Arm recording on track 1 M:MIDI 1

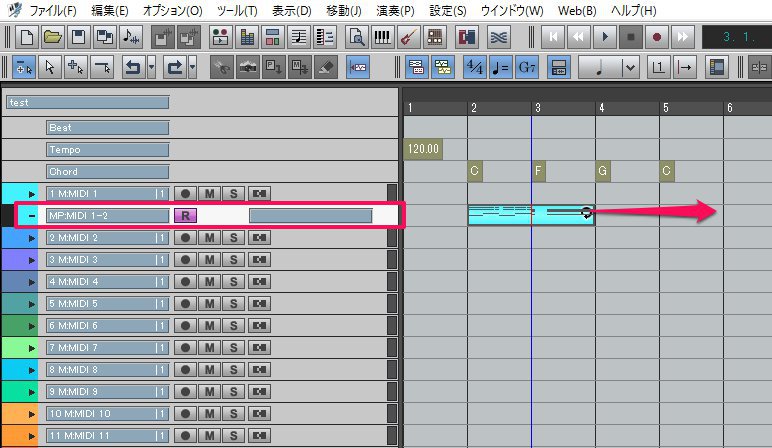click(185, 193)
